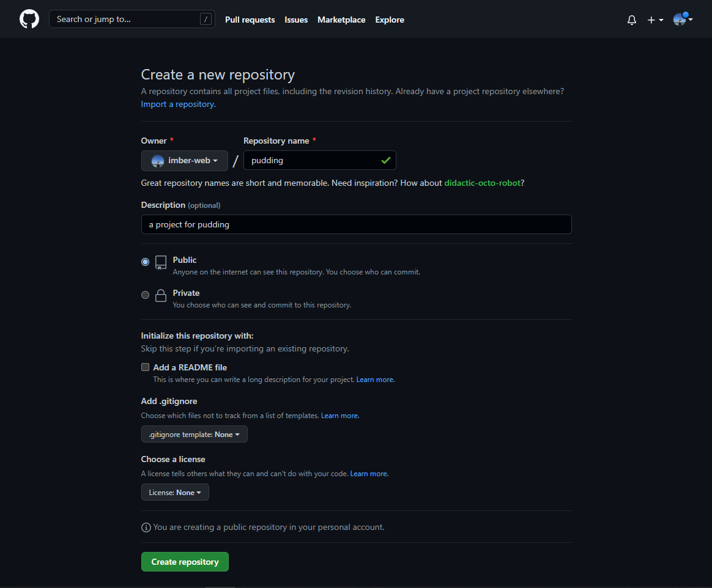This screenshot has width=712, height=588.
Task: Click the slash shortcut icon in search
Action: pyautogui.click(x=206, y=19)
